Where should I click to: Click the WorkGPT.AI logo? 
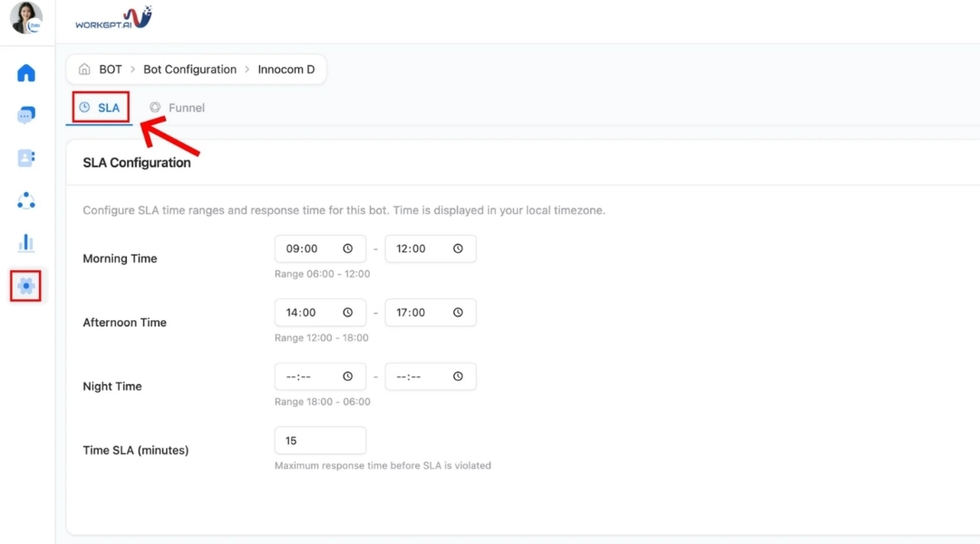[113, 18]
